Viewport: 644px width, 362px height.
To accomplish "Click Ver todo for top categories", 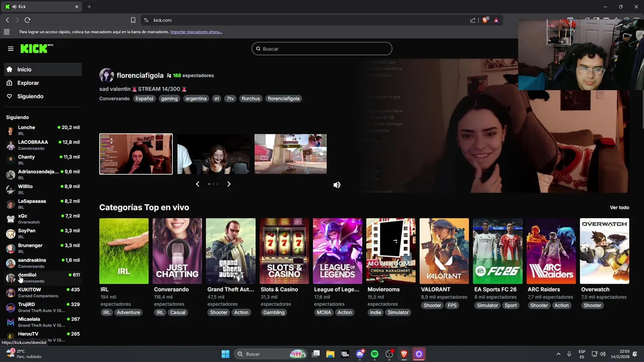I will click(619, 208).
